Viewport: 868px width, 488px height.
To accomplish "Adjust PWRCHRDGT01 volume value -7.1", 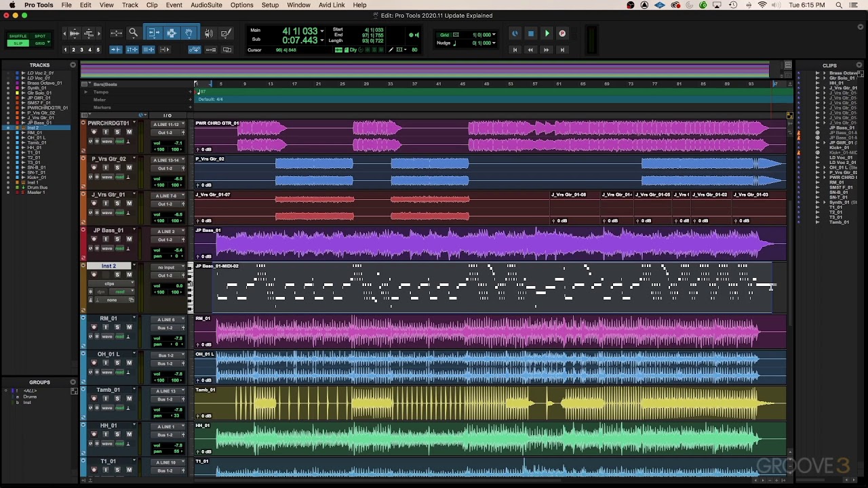I will [x=177, y=143].
